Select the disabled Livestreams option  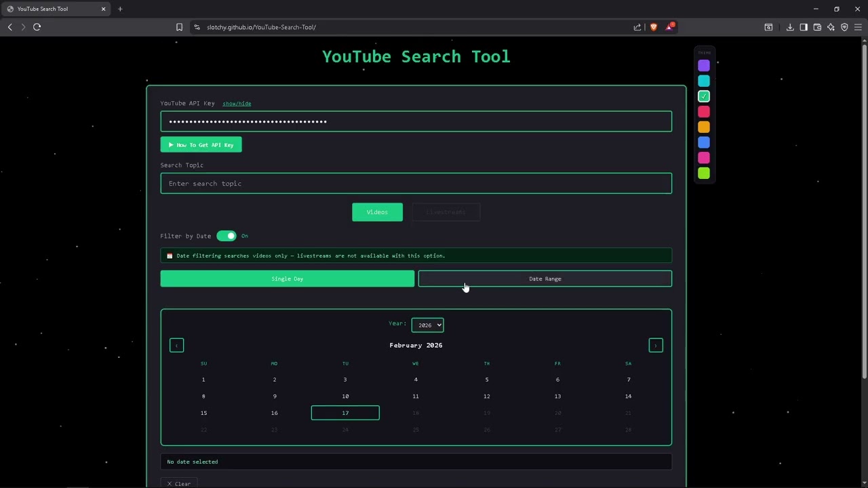tap(446, 212)
